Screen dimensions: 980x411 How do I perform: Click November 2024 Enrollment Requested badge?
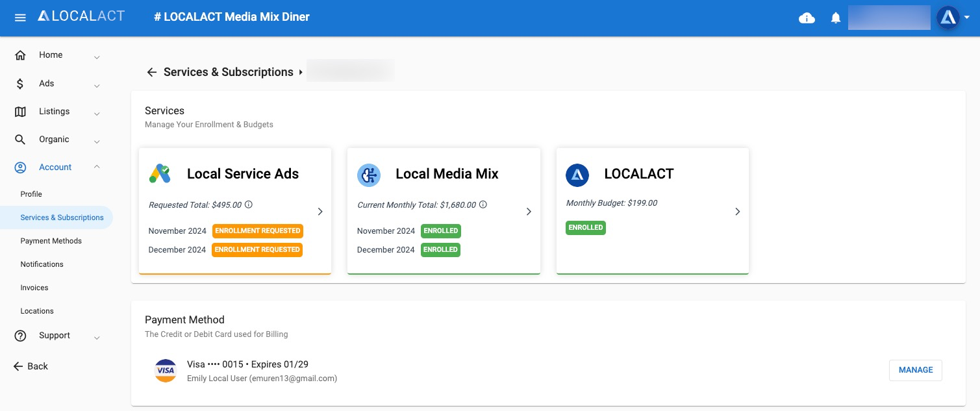pyautogui.click(x=257, y=231)
